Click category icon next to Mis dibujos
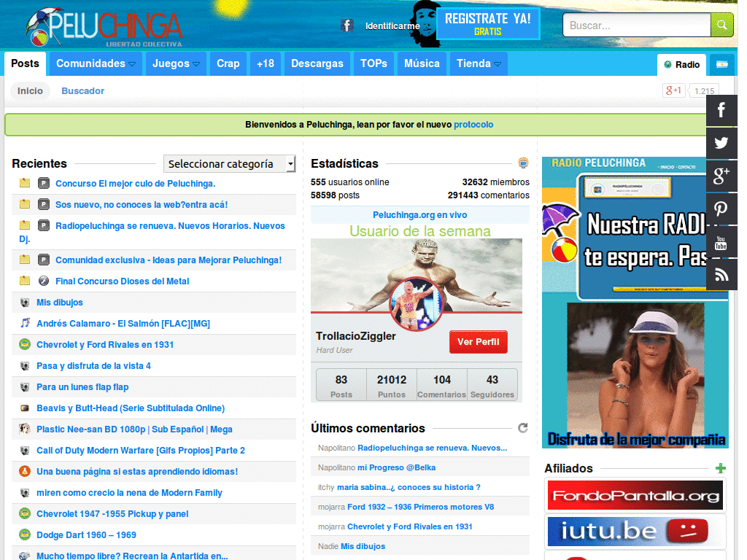 coord(25,302)
